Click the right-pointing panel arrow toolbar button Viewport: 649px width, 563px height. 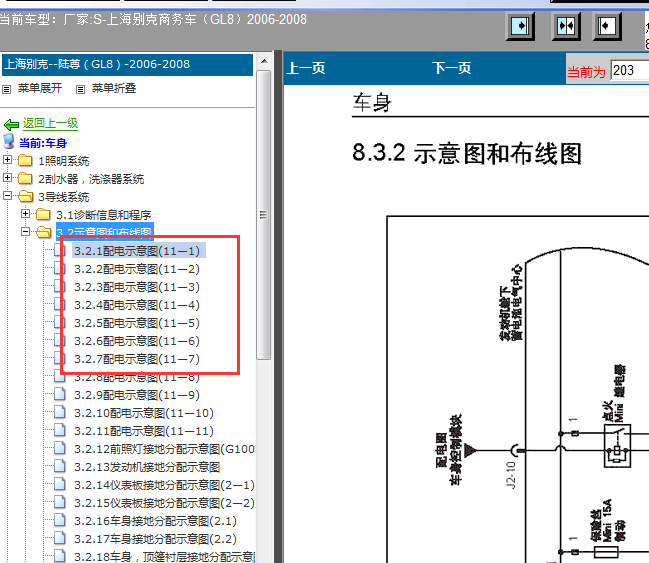520,26
